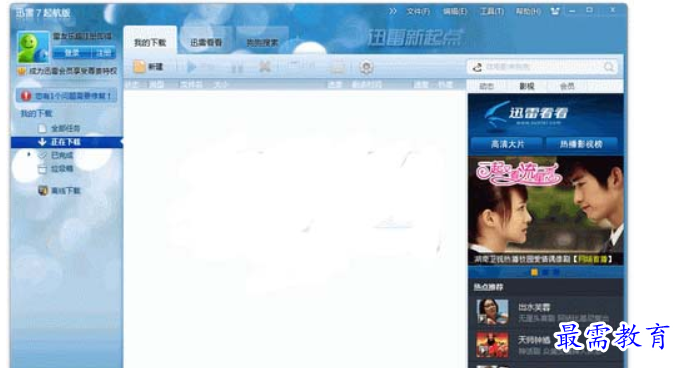Image resolution: width=678 pixels, height=368 pixels.
Task: Click the 高清大片 button
Action: coord(507,144)
